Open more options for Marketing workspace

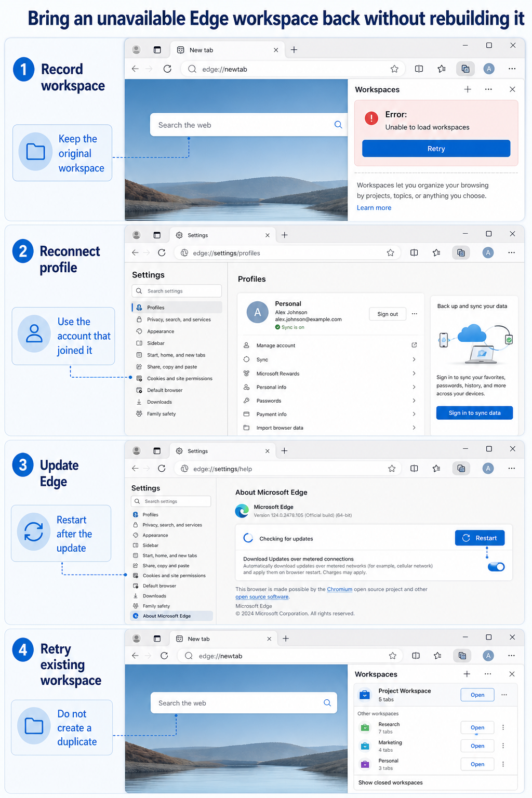point(503,746)
